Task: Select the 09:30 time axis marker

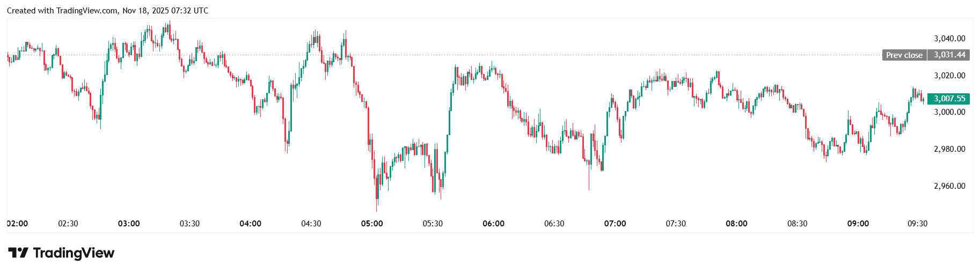Action: coord(917,224)
